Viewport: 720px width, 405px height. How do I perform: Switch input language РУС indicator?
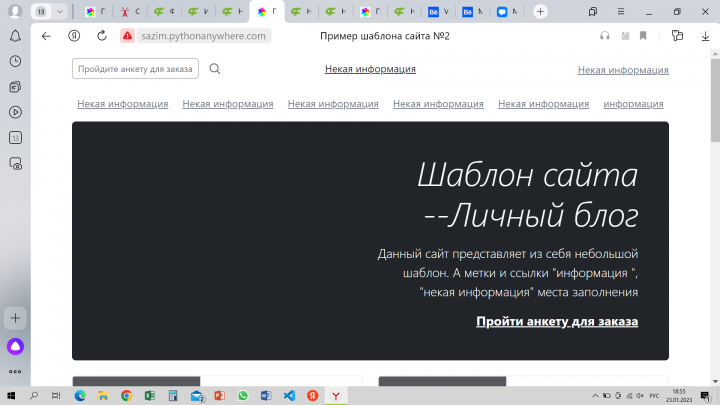pos(654,395)
